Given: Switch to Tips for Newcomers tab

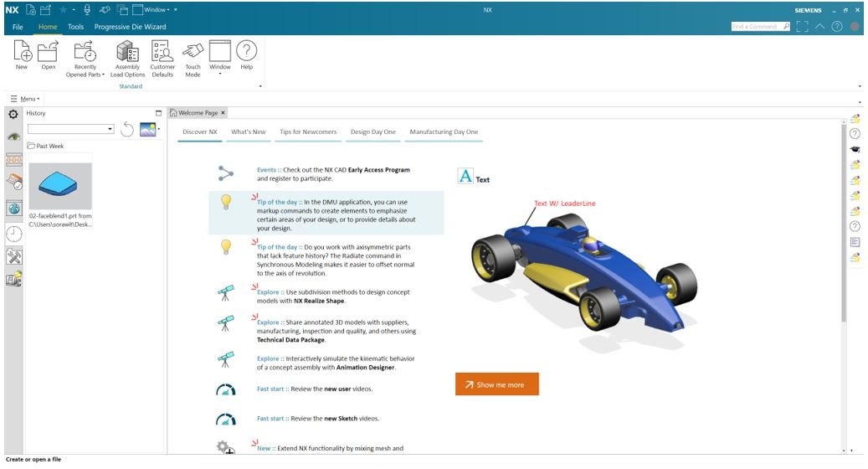Looking at the screenshot, I should coord(308,131).
